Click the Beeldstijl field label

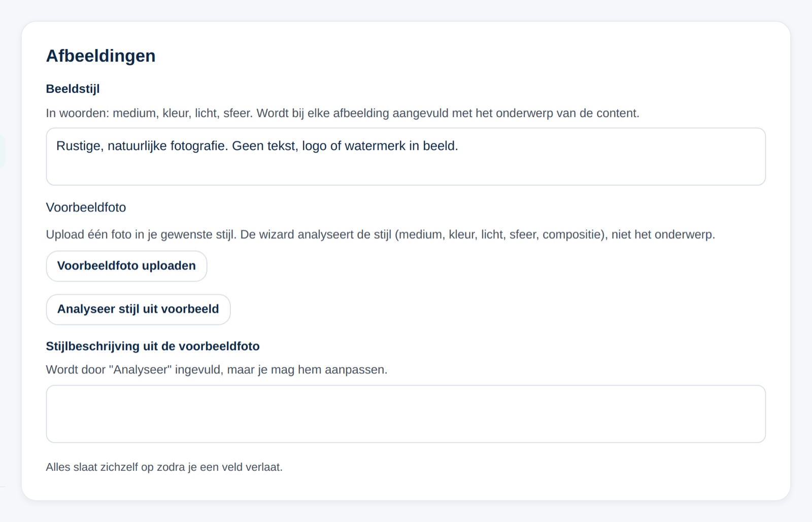click(73, 89)
